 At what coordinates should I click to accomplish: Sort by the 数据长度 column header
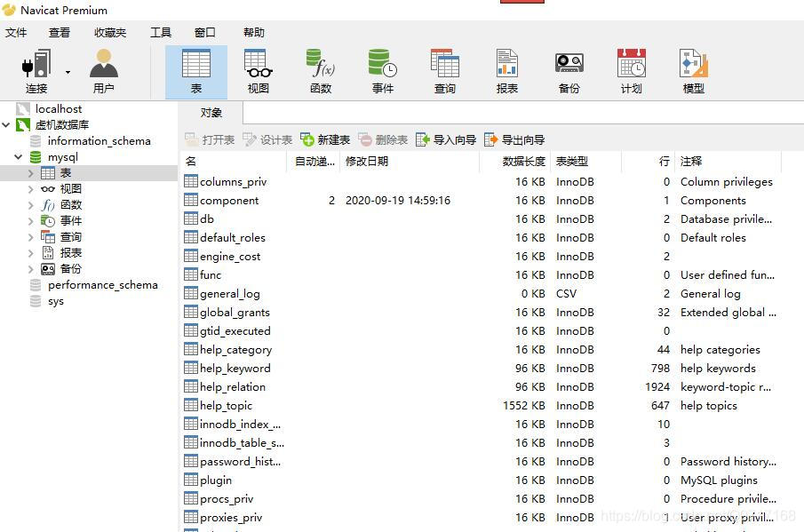pos(514,162)
